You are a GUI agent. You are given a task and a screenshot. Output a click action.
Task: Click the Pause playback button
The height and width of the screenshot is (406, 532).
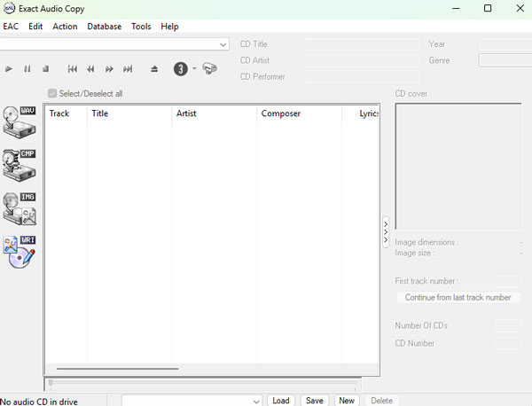[27, 69]
